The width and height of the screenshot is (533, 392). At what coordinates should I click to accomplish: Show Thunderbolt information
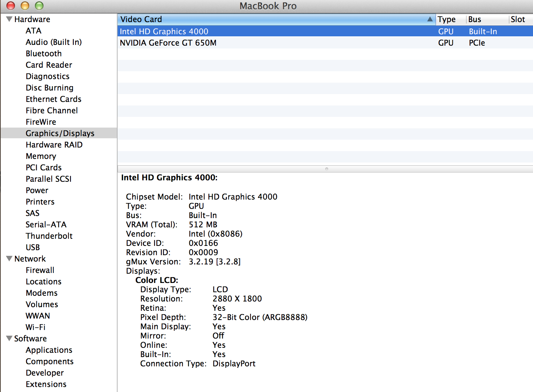click(x=49, y=236)
